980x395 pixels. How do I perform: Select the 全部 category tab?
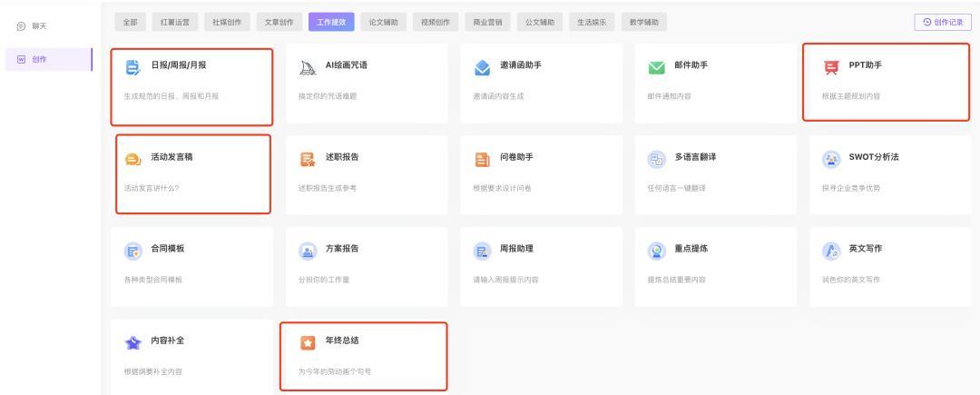[130, 22]
